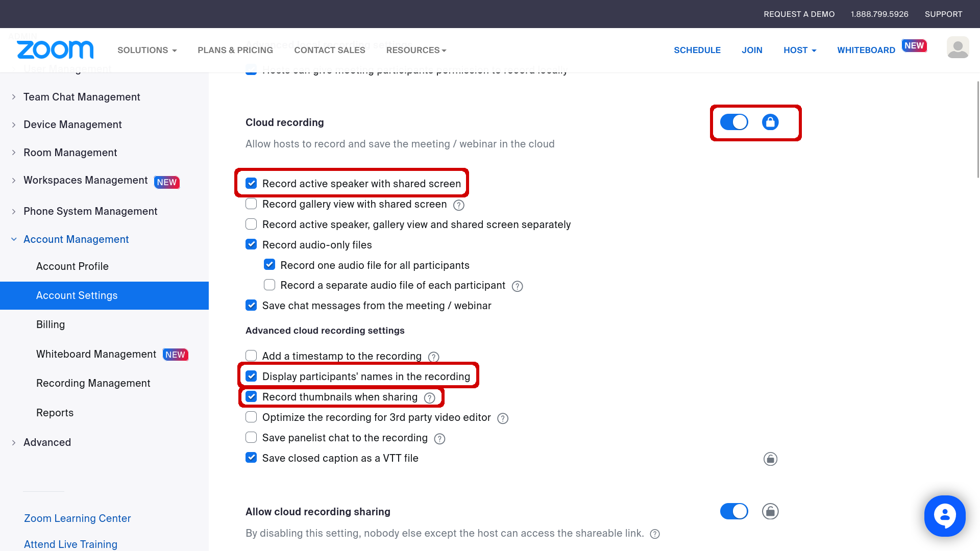Screen dimensions: 980x551
Task: Open the chat assistant bubble
Action: [x=945, y=516]
